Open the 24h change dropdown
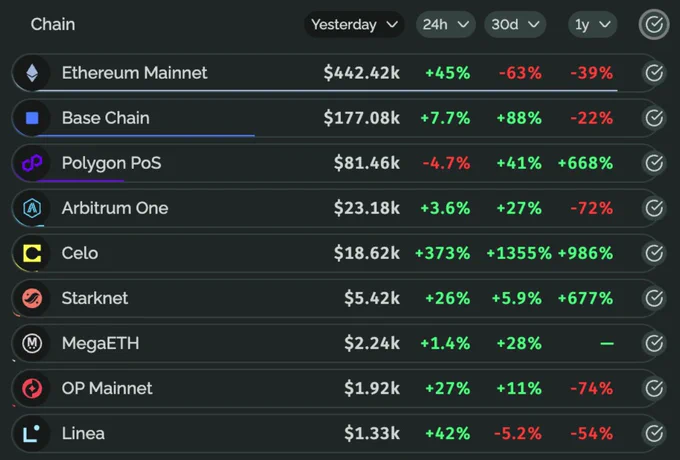The width and height of the screenshot is (680, 460). click(x=445, y=24)
